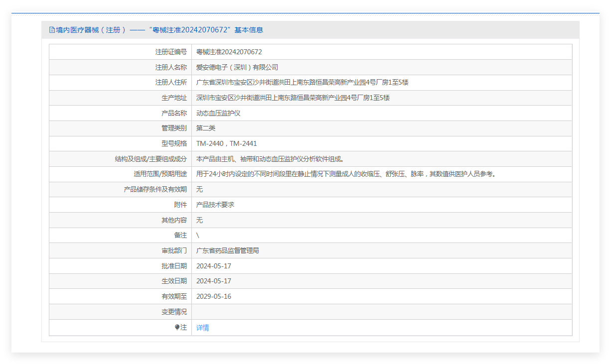The width and height of the screenshot is (611, 364).
Task: Click the lightbulb icon beside 注
Action: click(177, 328)
